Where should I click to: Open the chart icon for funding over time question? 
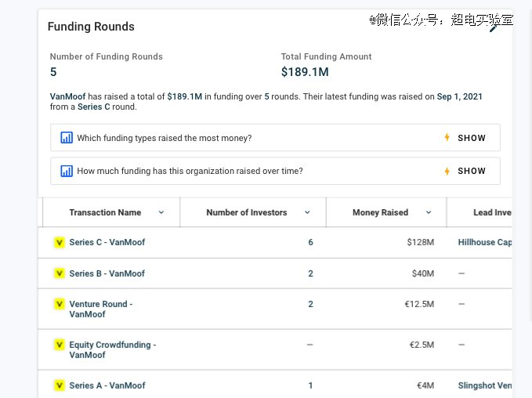tap(67, 171)
